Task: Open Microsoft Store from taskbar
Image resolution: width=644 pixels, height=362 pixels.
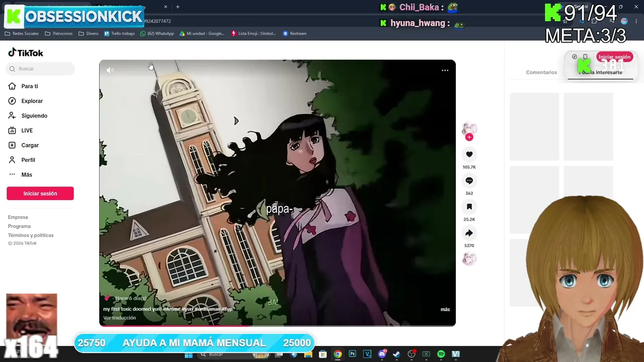Action: [323, 354]
